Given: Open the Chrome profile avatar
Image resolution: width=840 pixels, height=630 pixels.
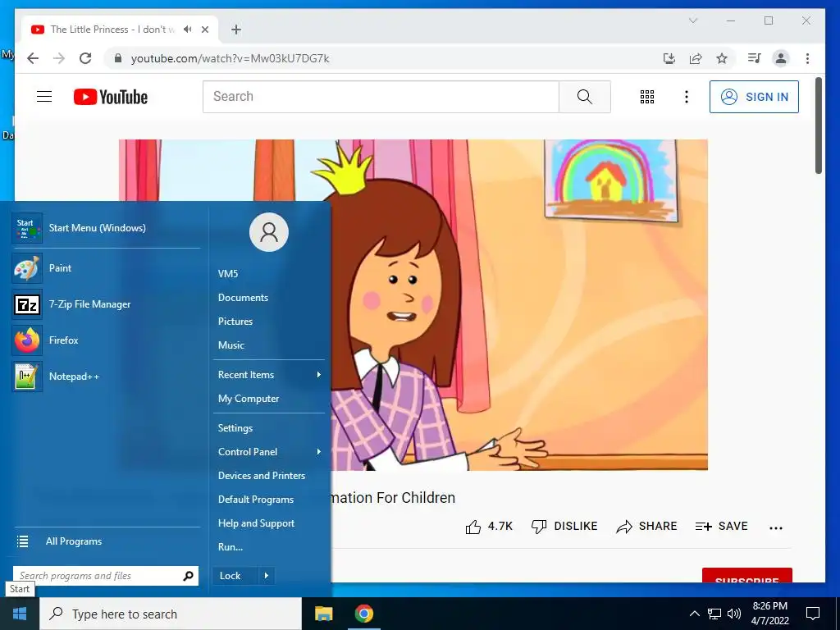Looking at the screenshot, I should click(781, 58).
